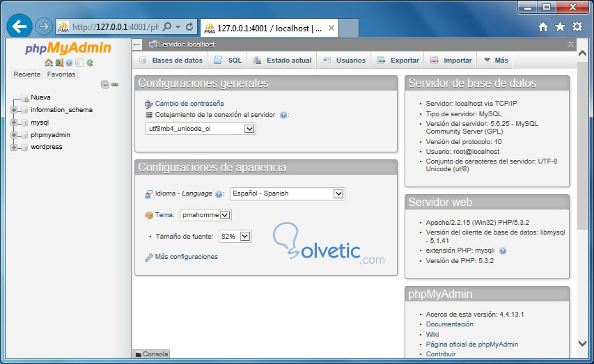Click the browser address bar URL field
This screenshot has height=364, width=594.
(115, 27)
